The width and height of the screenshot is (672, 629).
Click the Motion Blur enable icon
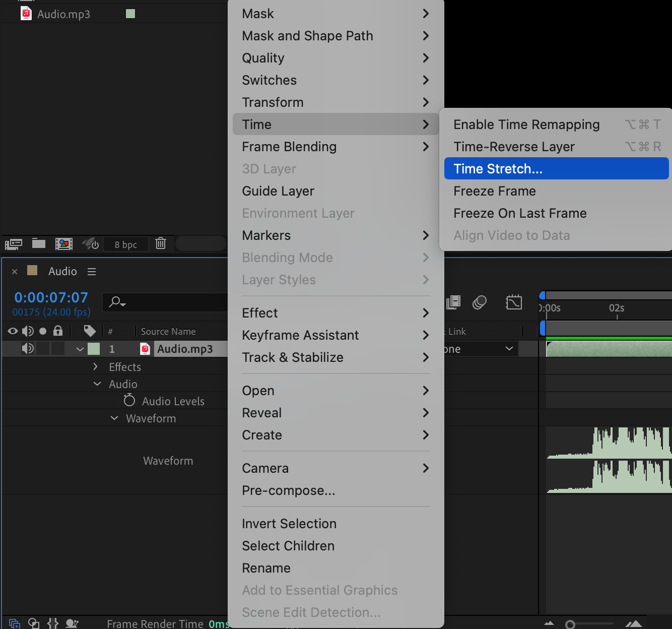click(480, 302)
